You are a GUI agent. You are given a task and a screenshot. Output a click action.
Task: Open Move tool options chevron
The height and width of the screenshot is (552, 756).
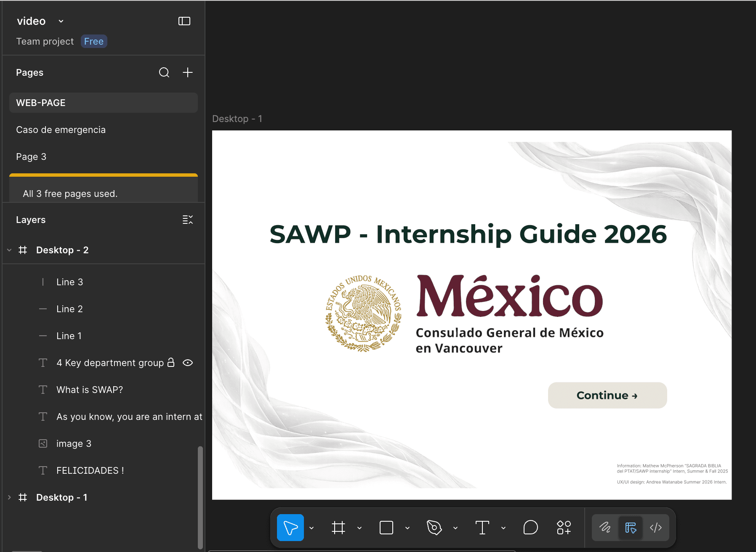311,528
